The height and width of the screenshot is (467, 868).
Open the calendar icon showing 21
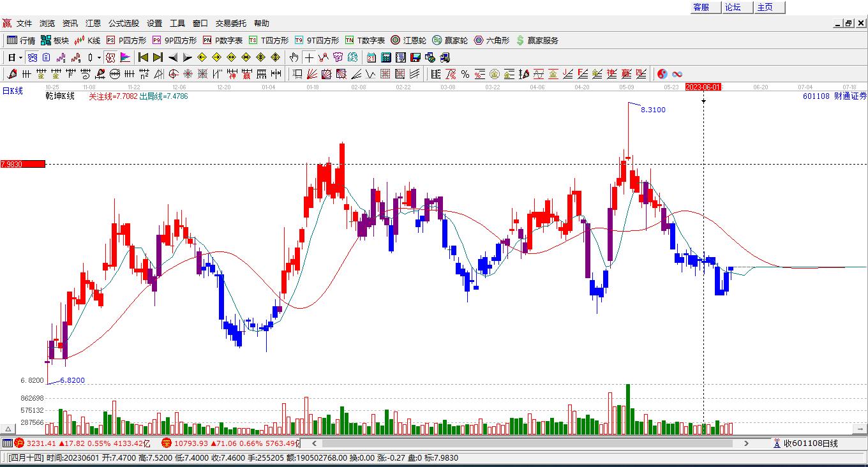(x=371, y=57)
